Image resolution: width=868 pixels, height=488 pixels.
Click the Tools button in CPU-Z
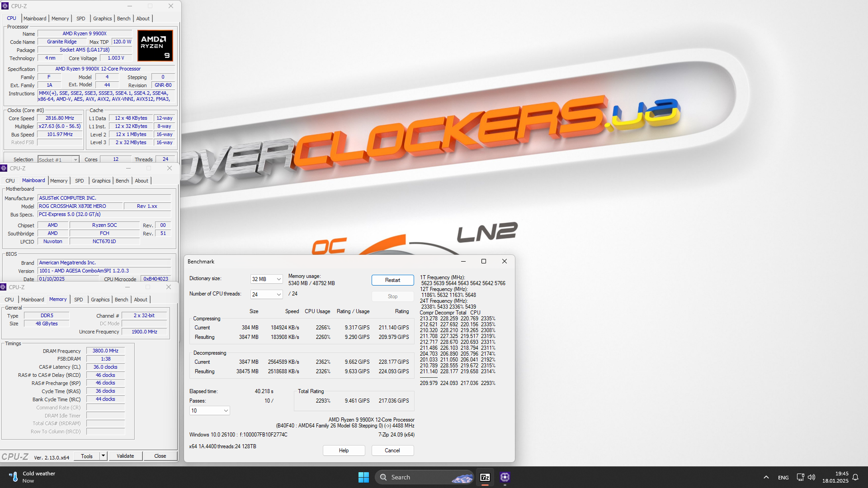click(x=86, y=456)
